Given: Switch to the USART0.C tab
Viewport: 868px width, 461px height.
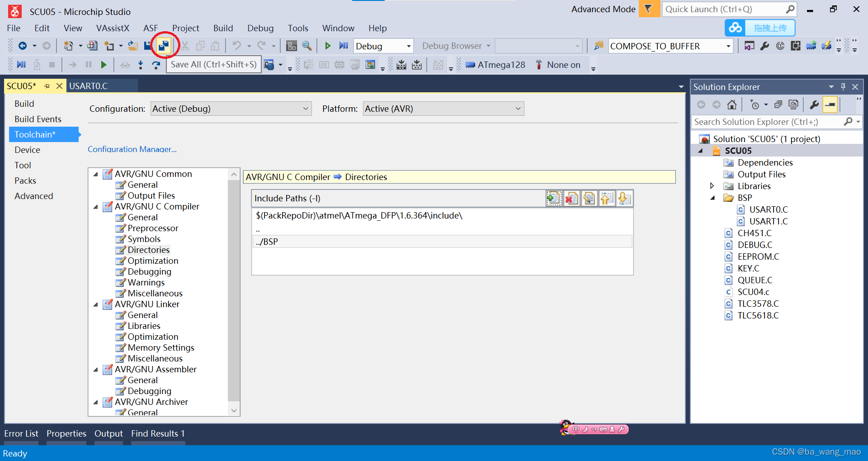Looking at the screenshot, I should pyautogui.click(x=102, y=86).
